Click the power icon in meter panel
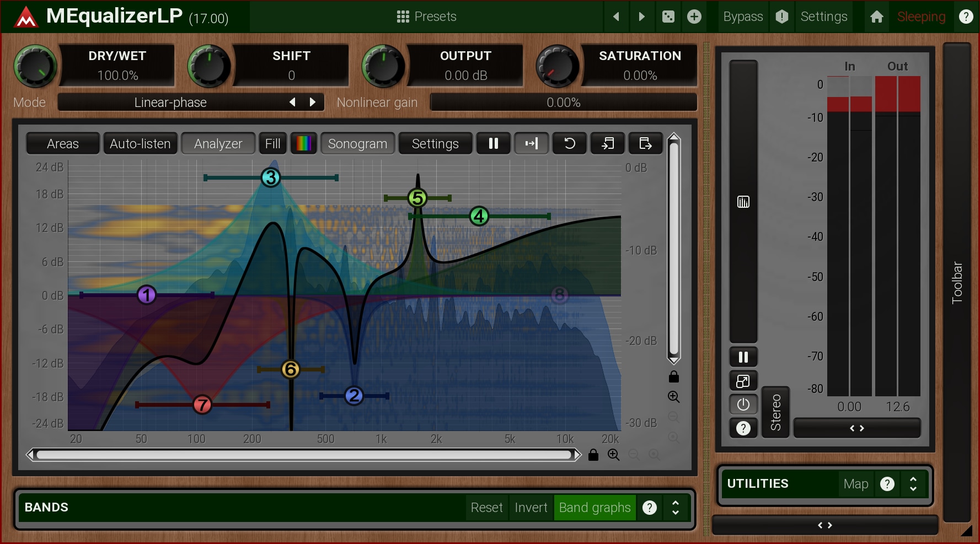The image size is (980, 544). [743, 405]
